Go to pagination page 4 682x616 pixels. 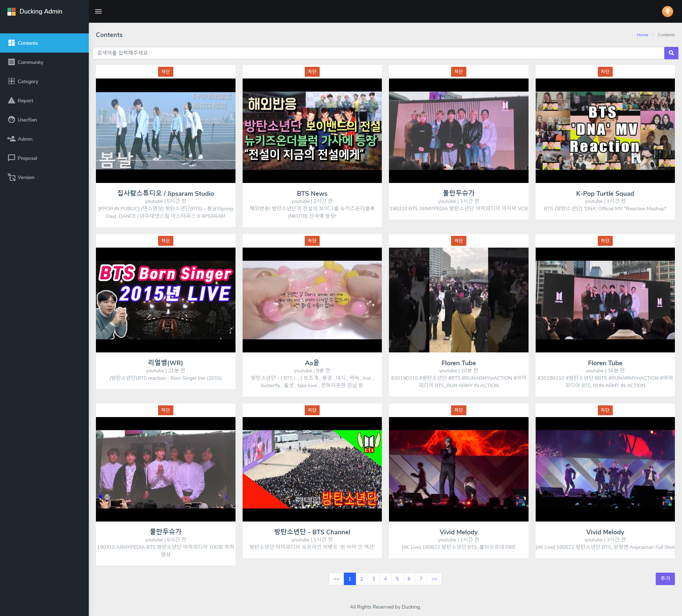(x=385, y=579)
